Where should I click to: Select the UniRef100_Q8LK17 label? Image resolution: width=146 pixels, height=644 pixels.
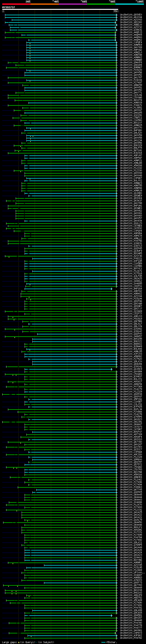(131, 324)
